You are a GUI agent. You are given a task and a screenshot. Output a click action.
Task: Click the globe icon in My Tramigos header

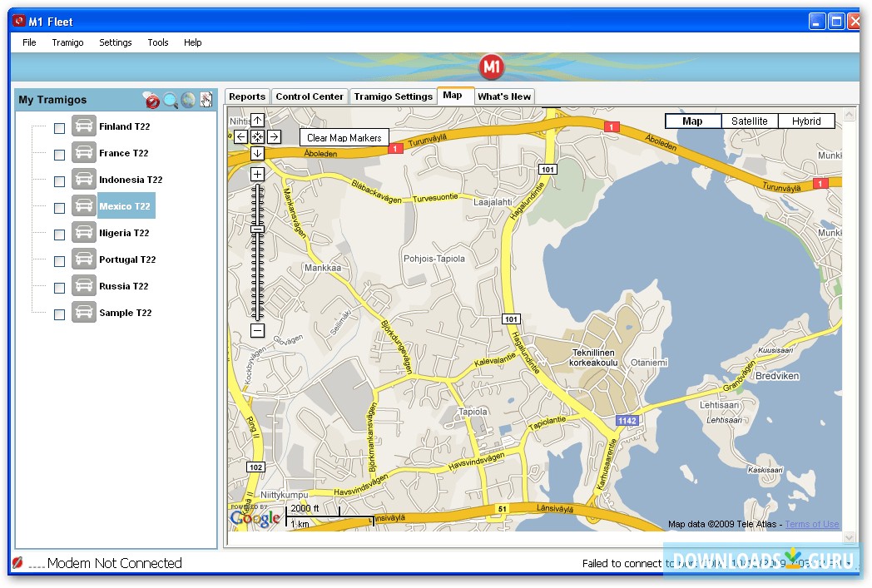point(189,101)
